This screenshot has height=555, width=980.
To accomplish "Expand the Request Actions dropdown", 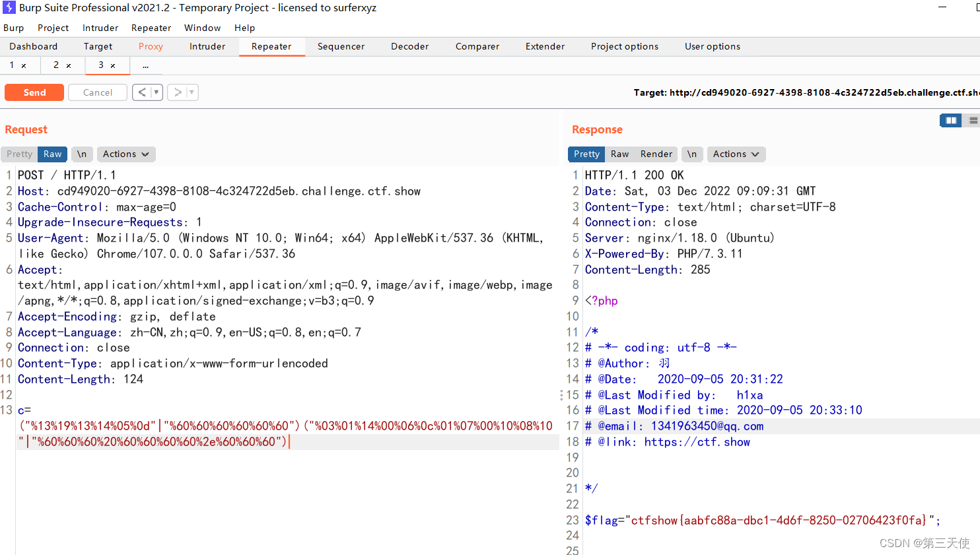I will click(x=126, y=154).
